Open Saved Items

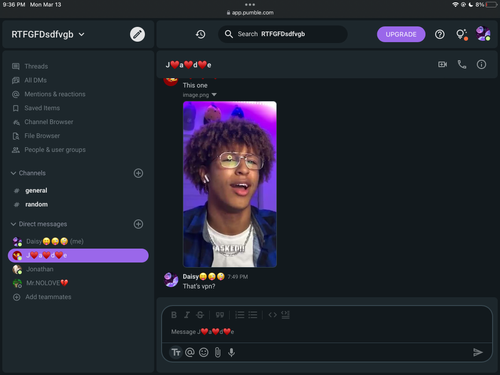(42, 108)
